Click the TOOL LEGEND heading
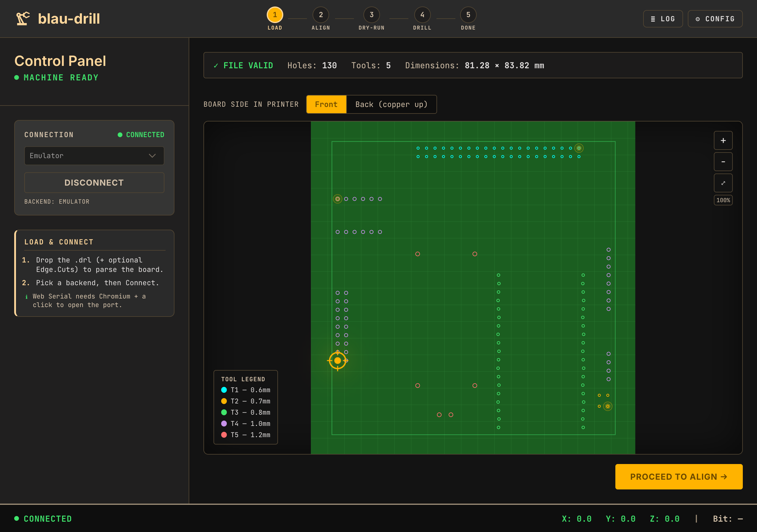757x532 pixels. click(243, 379)
